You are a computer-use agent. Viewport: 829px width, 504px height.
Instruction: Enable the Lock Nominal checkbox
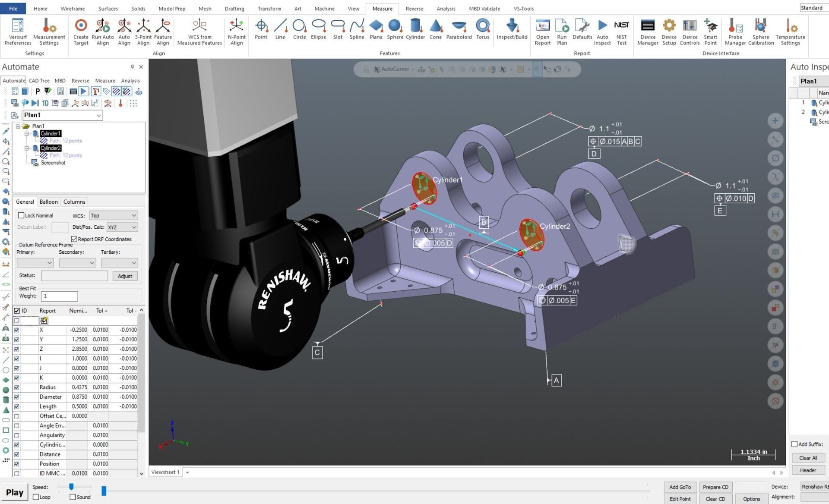point(21,215)
